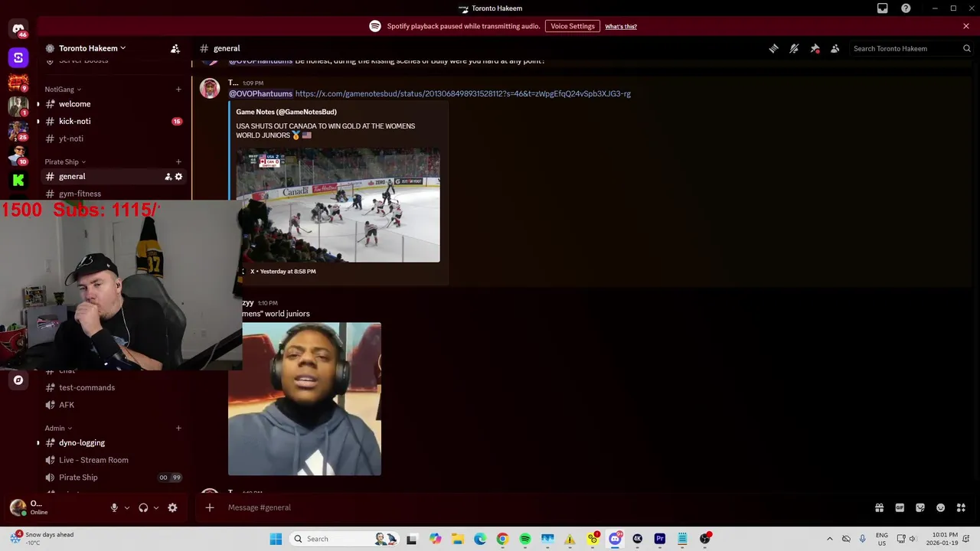Open Windows Start menu
The height and width of the screenshot is (551, 980).
pyautogui.click(x=276, y=539)
